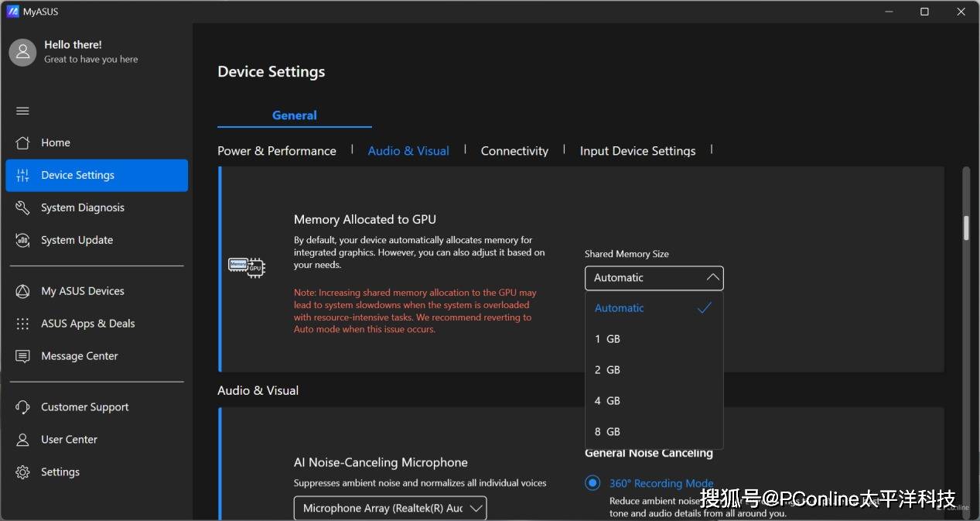Click the Home house icon

(22, 142)
